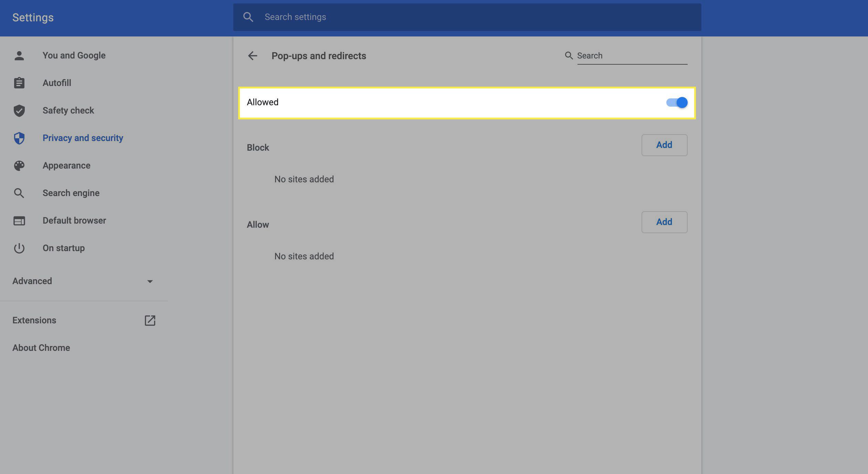The image size is (868, 474).
Task: Click the Search settings input field
Action: pyautogui.click(x=467, y=17)
